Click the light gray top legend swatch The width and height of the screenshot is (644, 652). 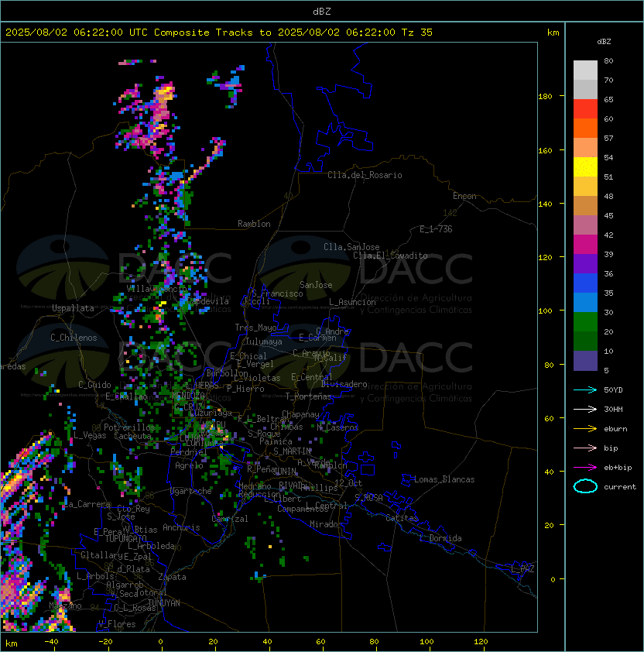click(585, 70)
